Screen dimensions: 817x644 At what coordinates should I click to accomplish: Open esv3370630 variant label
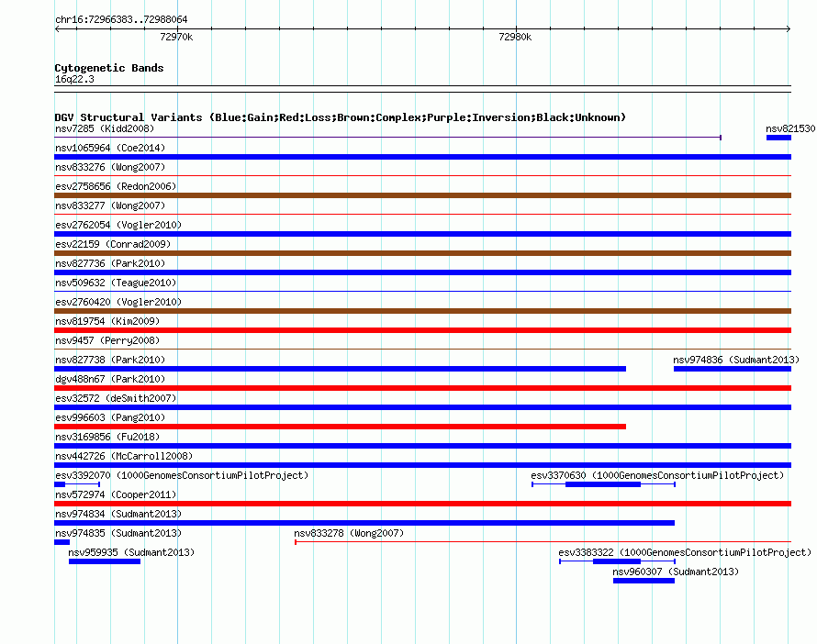[657, 475]
